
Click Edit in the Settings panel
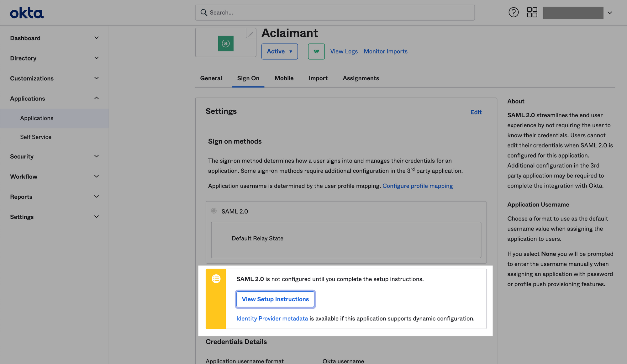click(476, 112)
